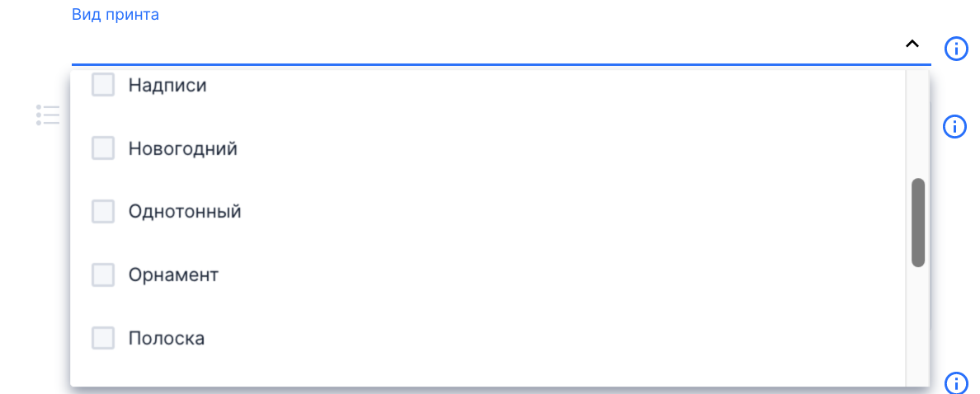Click the info icon beside Вид принта field

955,48
